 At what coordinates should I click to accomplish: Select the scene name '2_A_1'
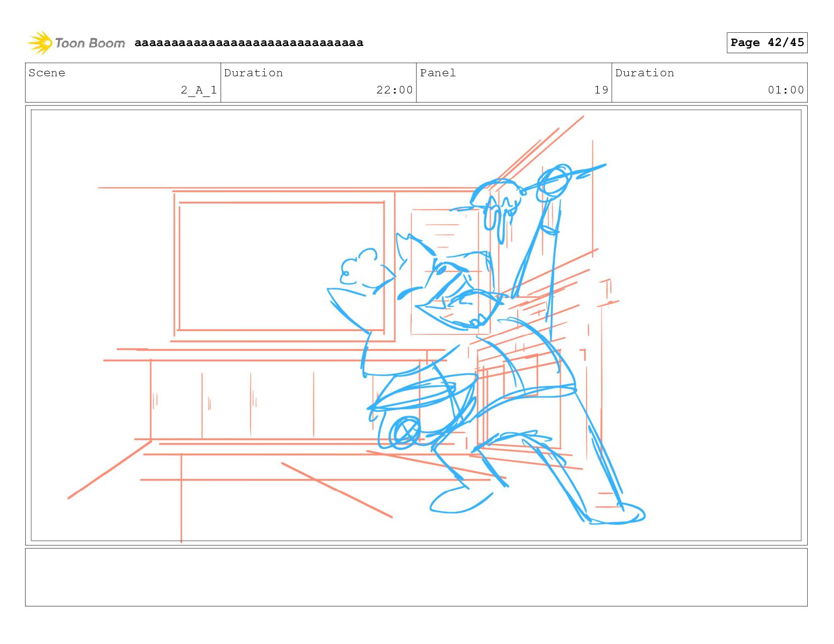pos(199,90)
